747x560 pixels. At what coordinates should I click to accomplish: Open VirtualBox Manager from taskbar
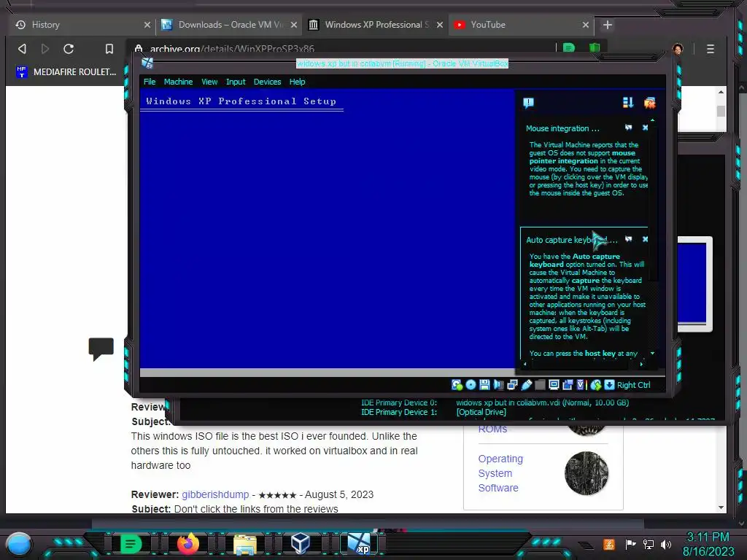[x=301, y=543]
